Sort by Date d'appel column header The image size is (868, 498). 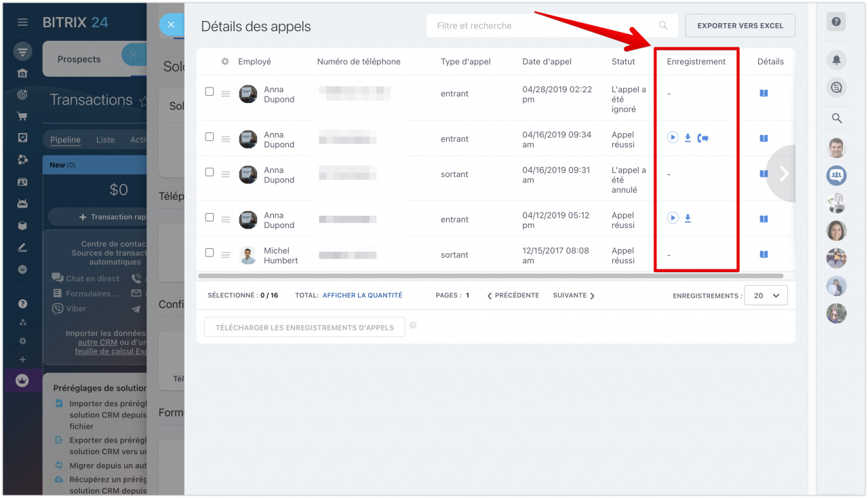tap(547, 62)
